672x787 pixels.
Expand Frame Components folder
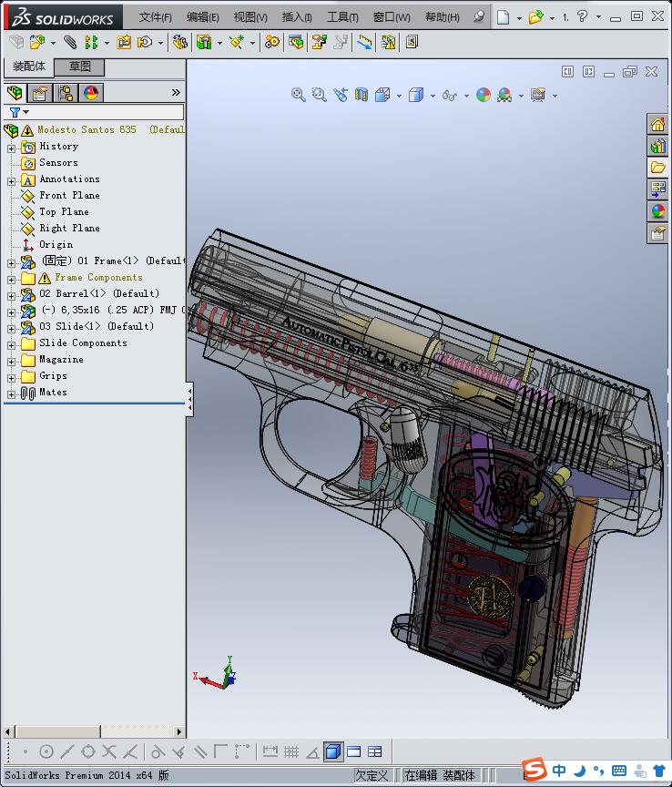click(12, 280)
